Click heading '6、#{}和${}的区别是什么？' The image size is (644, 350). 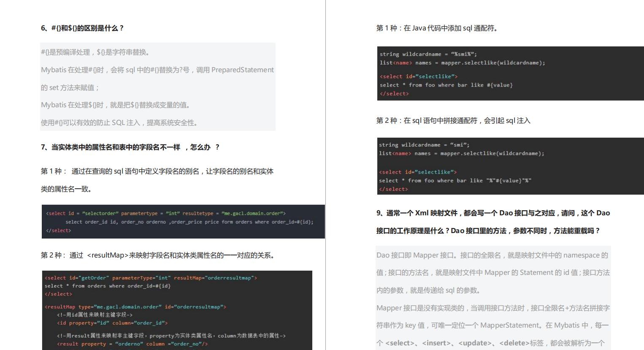(82, 28)
